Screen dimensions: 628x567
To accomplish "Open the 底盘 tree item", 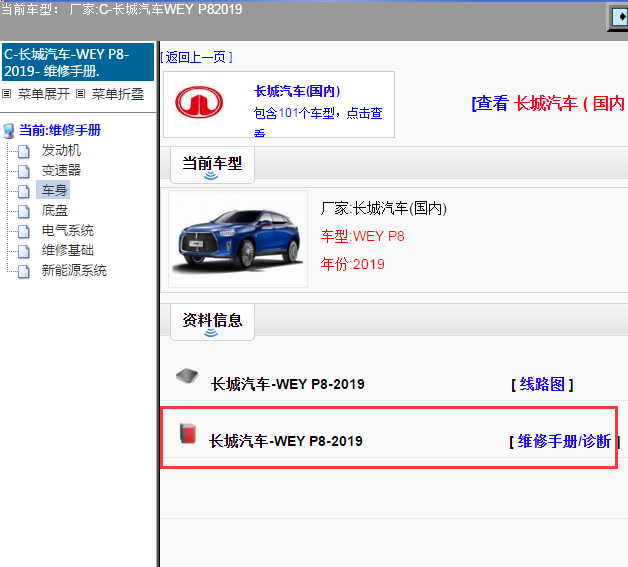I will [x=55, y=210].
